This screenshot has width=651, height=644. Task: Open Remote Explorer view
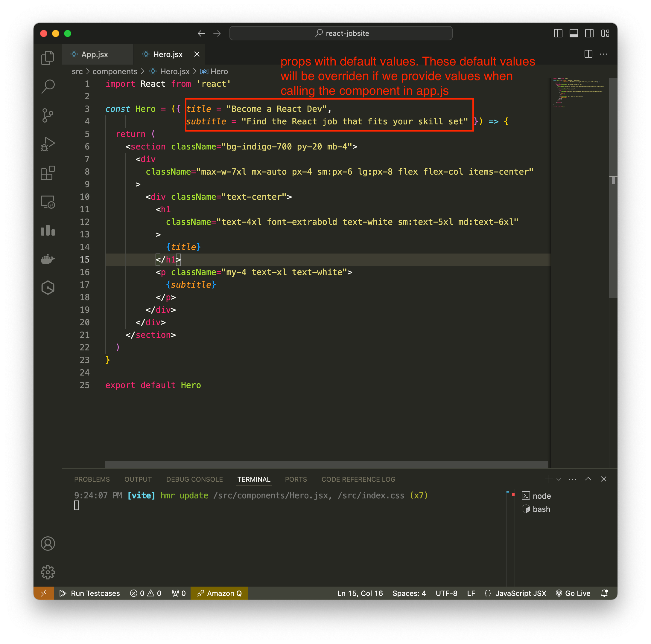[48, 202]
